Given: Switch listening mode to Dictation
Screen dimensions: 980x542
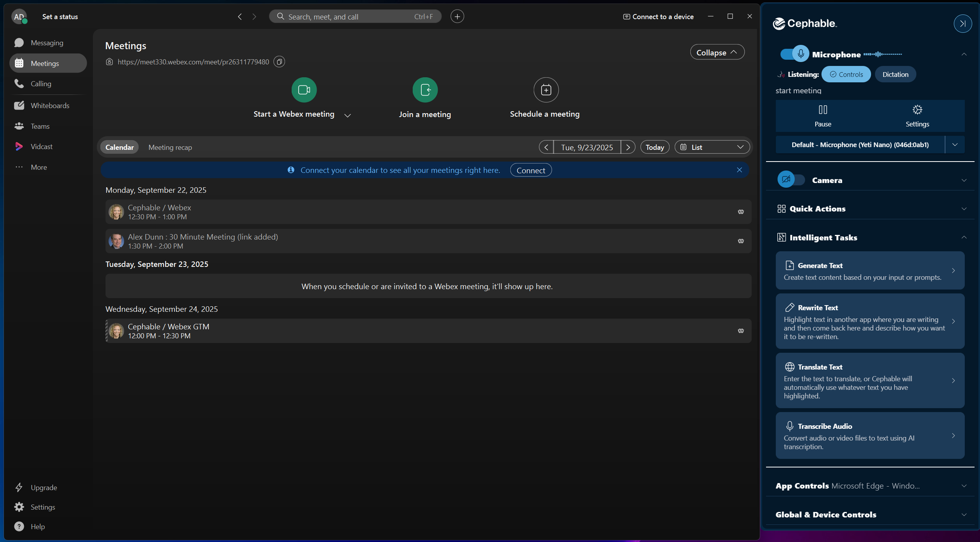Looking at the screenshot, I should click(x=895, y=74).
